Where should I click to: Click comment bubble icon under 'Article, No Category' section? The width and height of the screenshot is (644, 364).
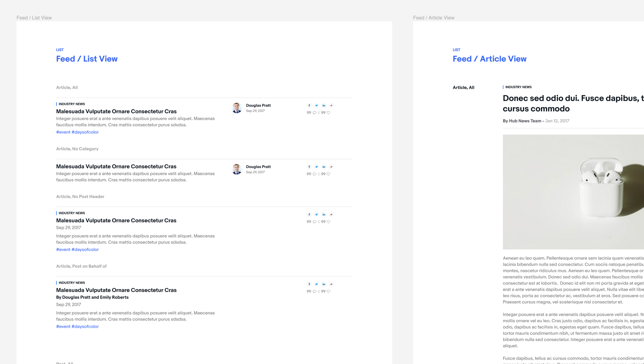click(x=315, y=174)
